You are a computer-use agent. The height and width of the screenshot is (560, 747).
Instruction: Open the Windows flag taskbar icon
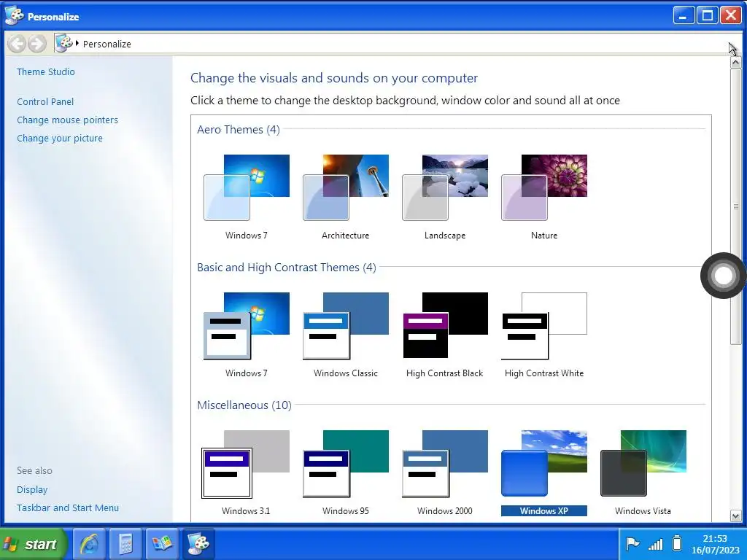162,544
